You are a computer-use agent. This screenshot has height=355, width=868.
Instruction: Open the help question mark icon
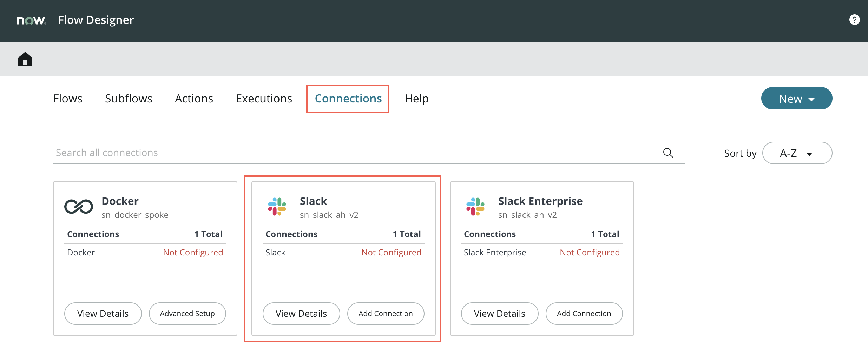click(854, 20)
